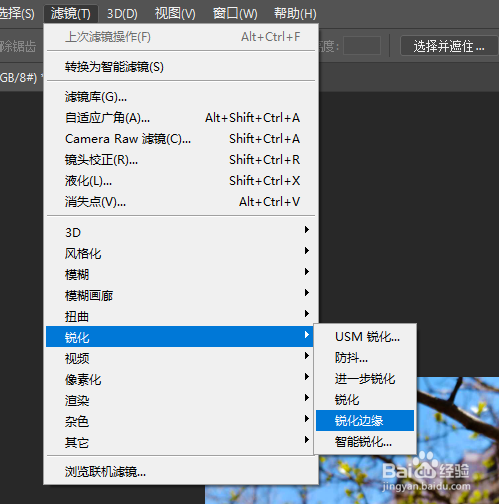The width and height of the screenshot is (499, 504).
Task: Select 消失点(V)...
Action: [x=180, y=202]
